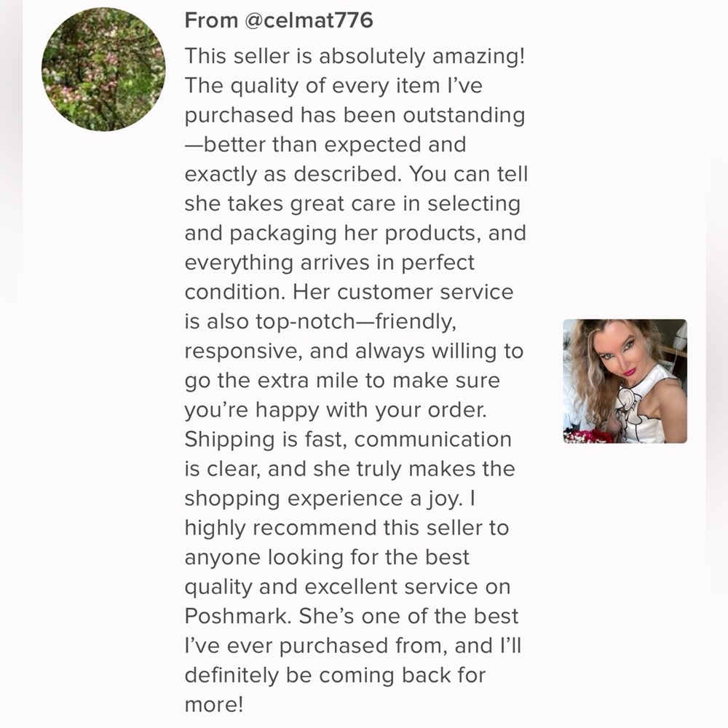This screenshot has width=728, height=728.
Task: Click "This seller is absolutely amazing!" line
Action: (x=354, y=56)
